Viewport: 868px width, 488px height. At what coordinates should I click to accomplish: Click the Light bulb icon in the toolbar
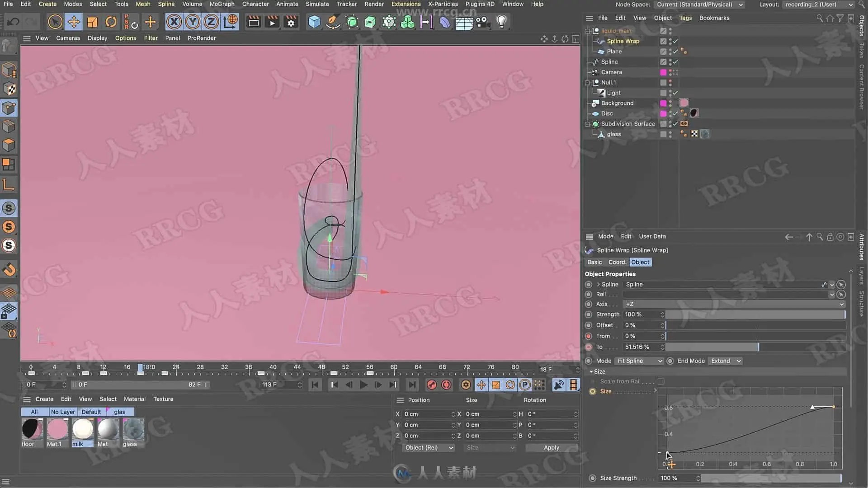[501, 22]
